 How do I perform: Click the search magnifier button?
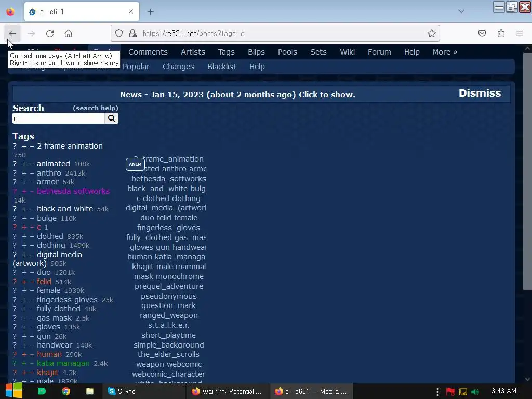(x=112, y=118)
